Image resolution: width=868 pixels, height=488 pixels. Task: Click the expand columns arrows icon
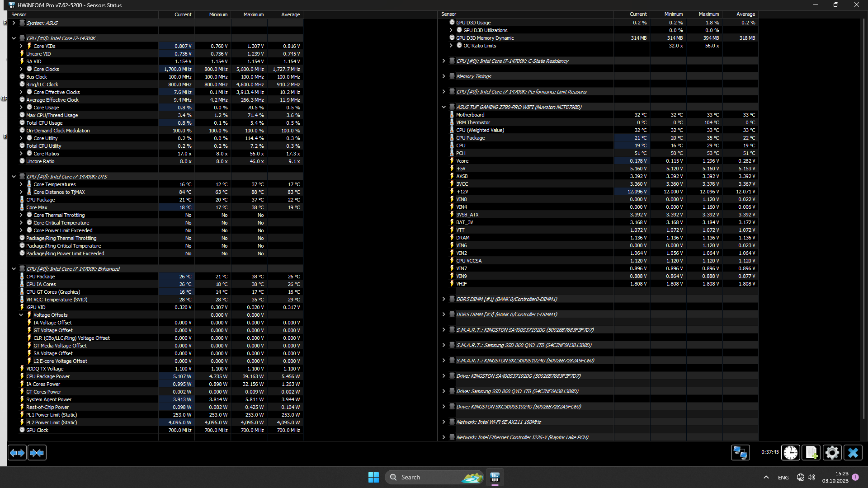(17, 452)
